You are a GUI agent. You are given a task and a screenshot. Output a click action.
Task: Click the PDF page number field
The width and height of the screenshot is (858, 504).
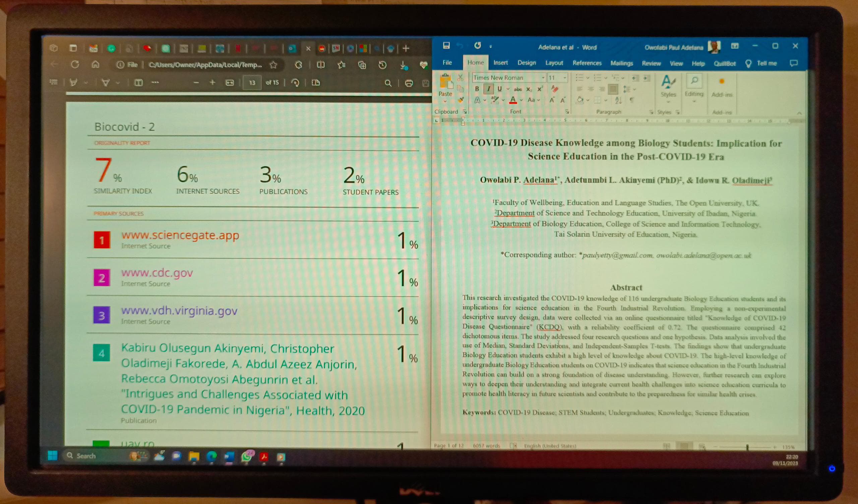(252, 83)
